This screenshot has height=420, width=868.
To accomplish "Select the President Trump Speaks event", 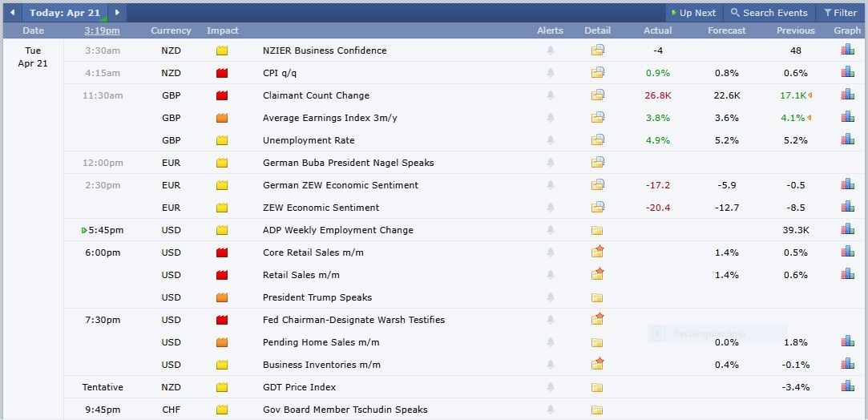I will 317,297.
